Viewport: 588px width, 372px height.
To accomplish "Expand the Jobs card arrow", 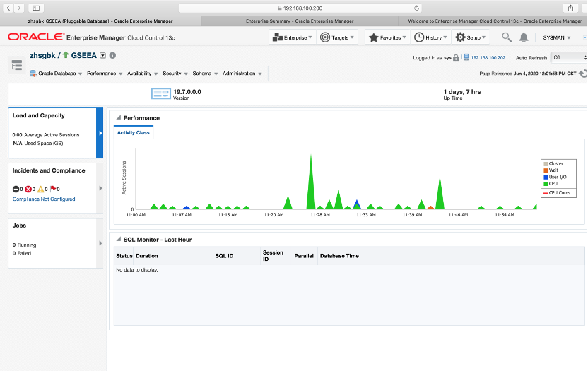I will pos(100,243).
